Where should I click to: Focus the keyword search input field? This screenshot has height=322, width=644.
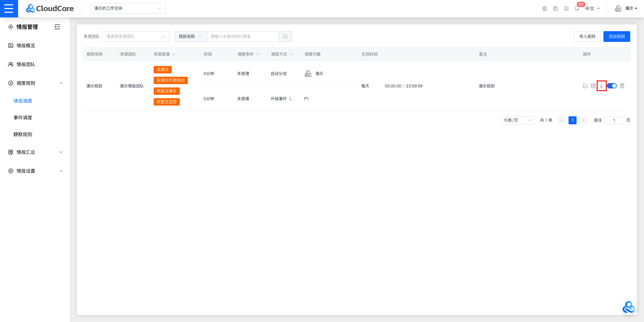point(243,37)
